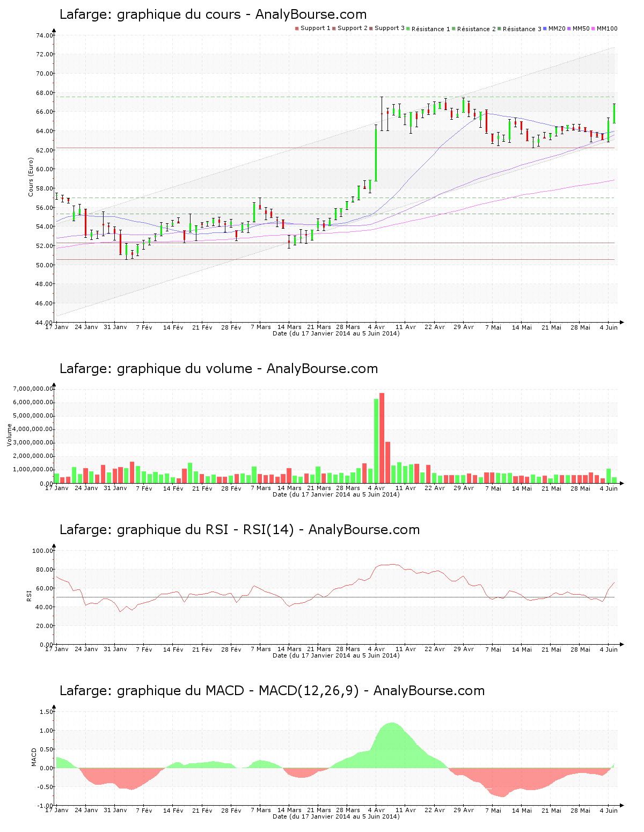Click the 0.50 value on the MACD axis

coord(46,749)
